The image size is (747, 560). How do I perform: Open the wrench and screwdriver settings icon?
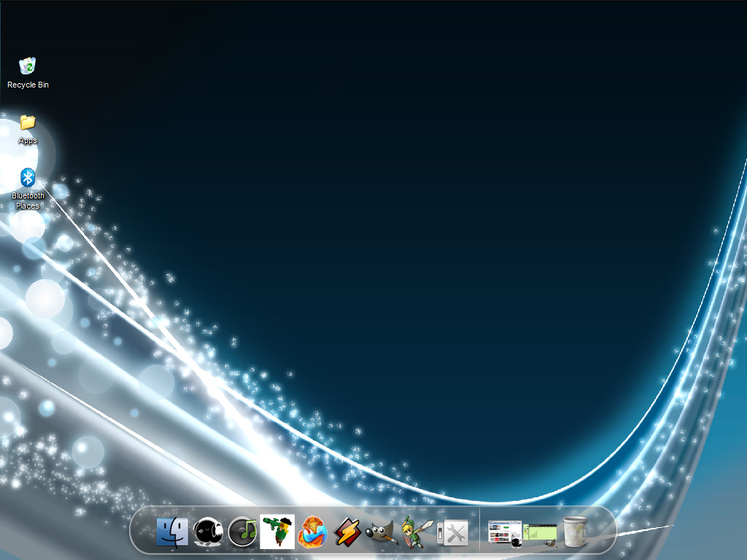453,533
